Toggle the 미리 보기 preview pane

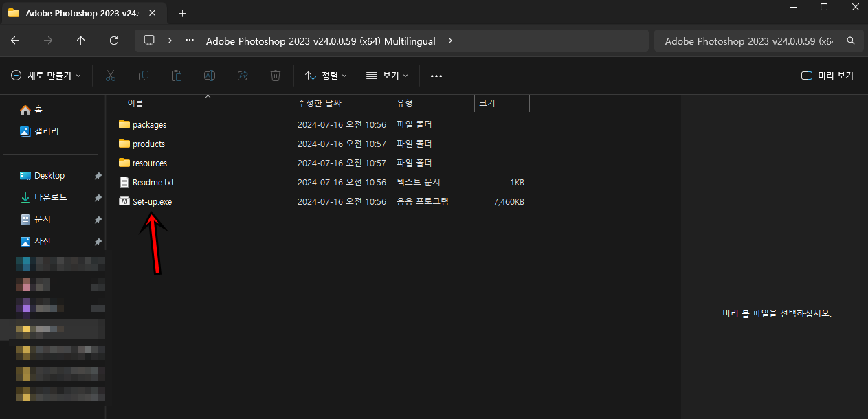click(x=827, y=76)
